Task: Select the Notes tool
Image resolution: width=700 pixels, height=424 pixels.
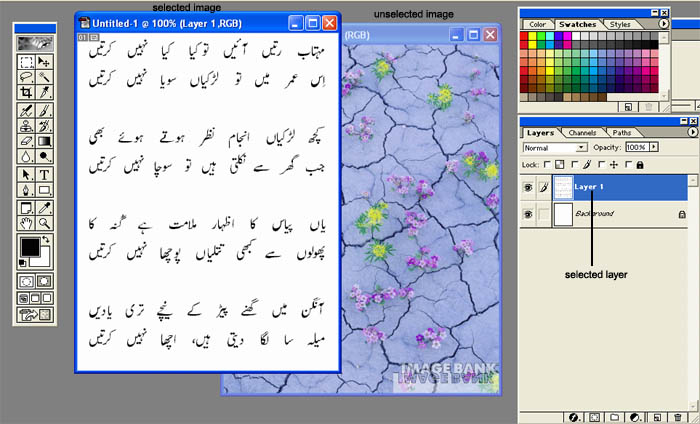Action: tap(27, 208)
